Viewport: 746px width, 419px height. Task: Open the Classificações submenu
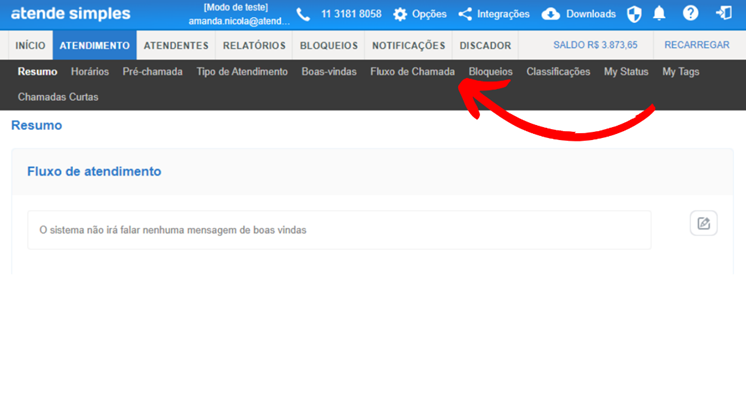[x=558, y=72]
